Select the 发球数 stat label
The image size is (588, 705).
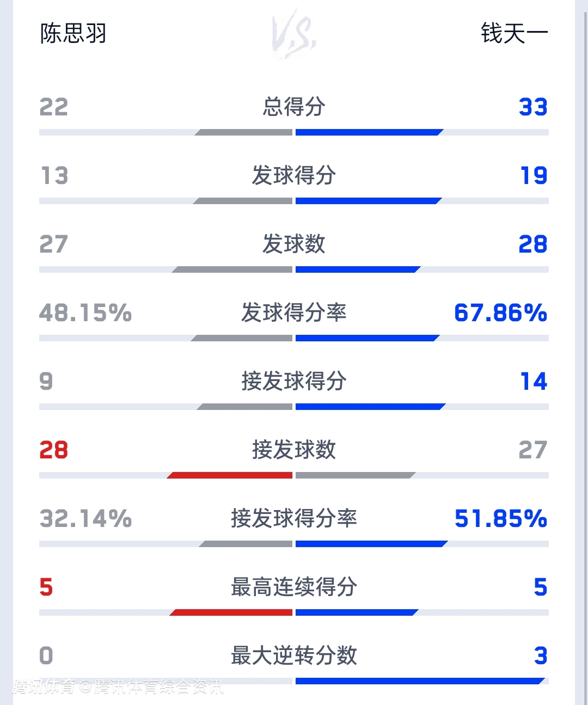pyautogui.click(x=294, y=244)
